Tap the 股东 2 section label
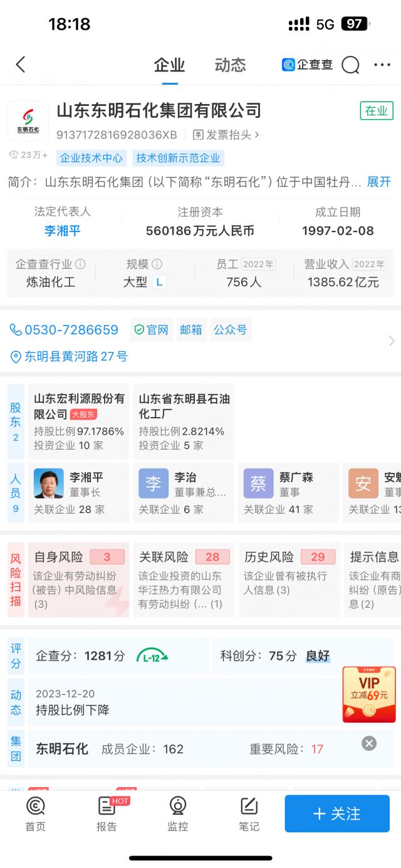Screen dimensions: 401x868 click(16, 421)
